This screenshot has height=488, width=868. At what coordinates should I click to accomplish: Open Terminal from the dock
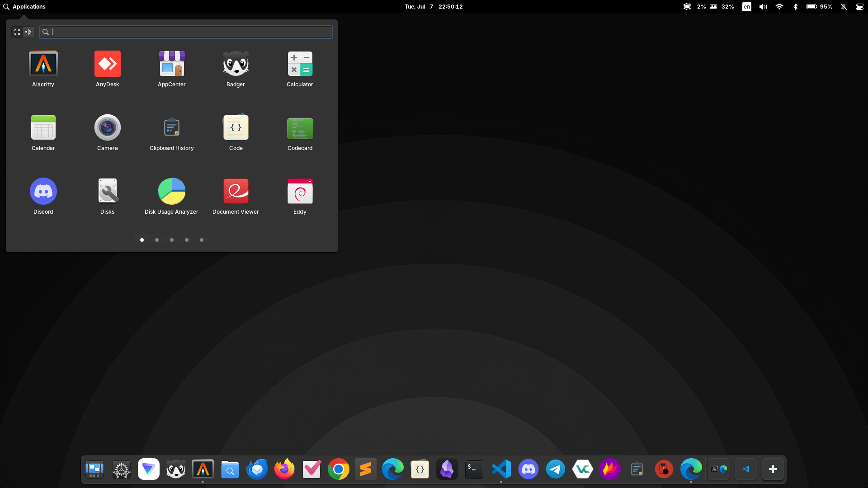(x=474, y=469)
